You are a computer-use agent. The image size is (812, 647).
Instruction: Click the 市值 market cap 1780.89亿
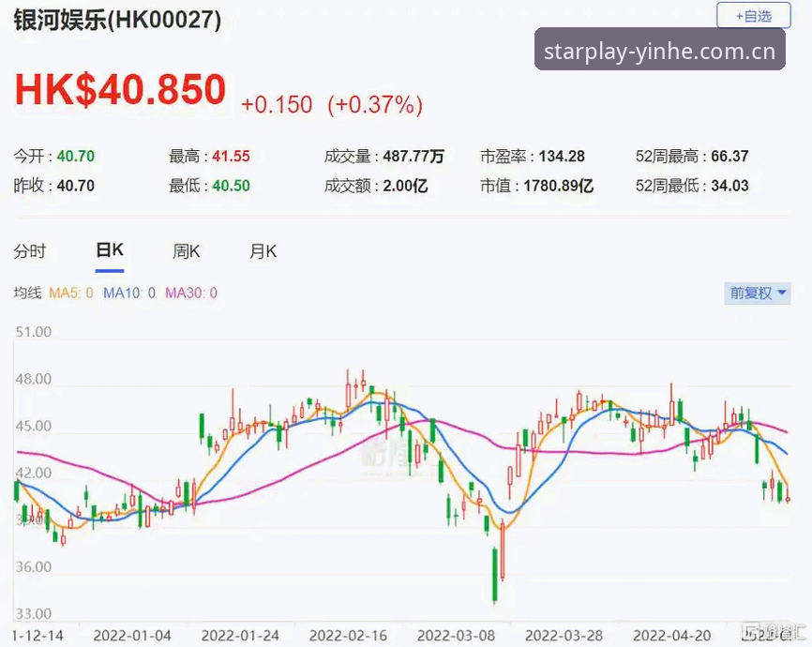tap(558, 186)
